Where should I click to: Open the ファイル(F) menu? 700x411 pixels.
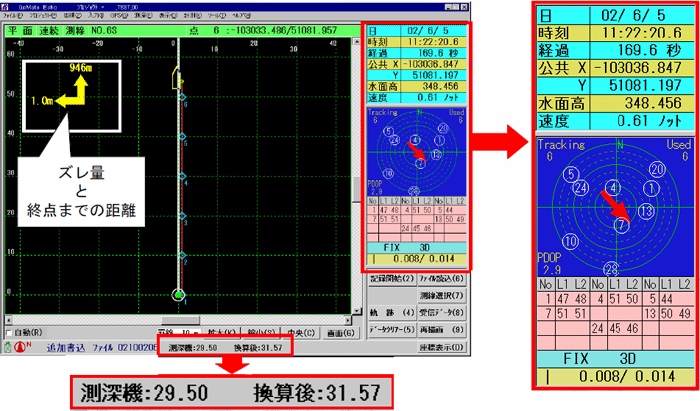coord(12,16)
